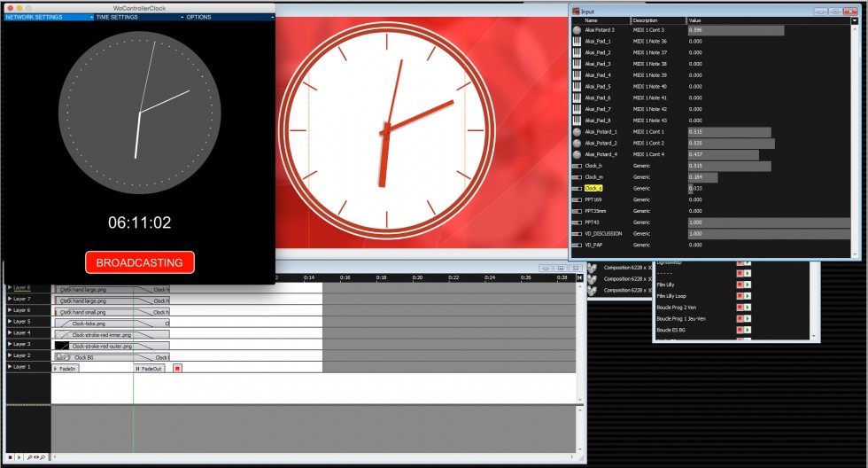The image size is (868, 468).
Task: Click the 06:11:02 time readout
Action: [x=140, y=222]
